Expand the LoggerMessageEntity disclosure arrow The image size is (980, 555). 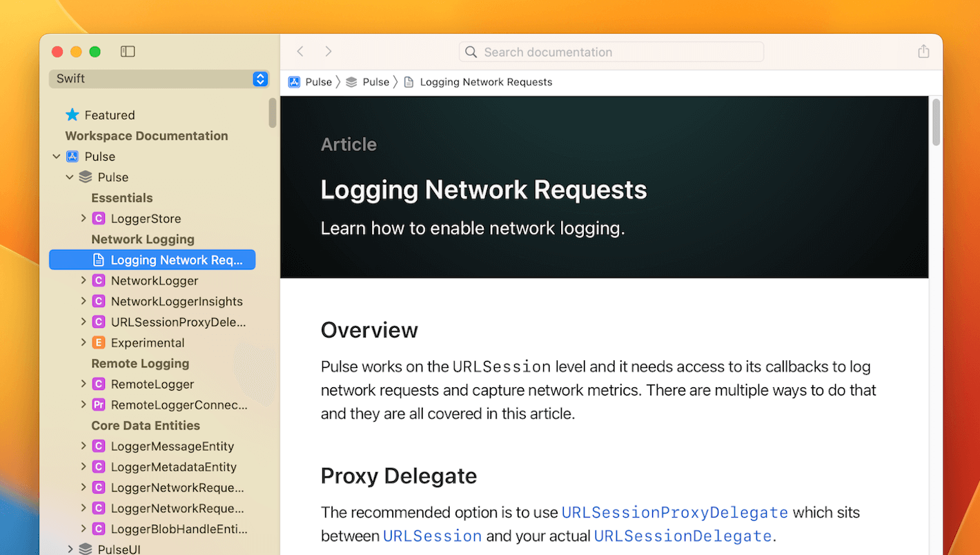click(84, 447)
